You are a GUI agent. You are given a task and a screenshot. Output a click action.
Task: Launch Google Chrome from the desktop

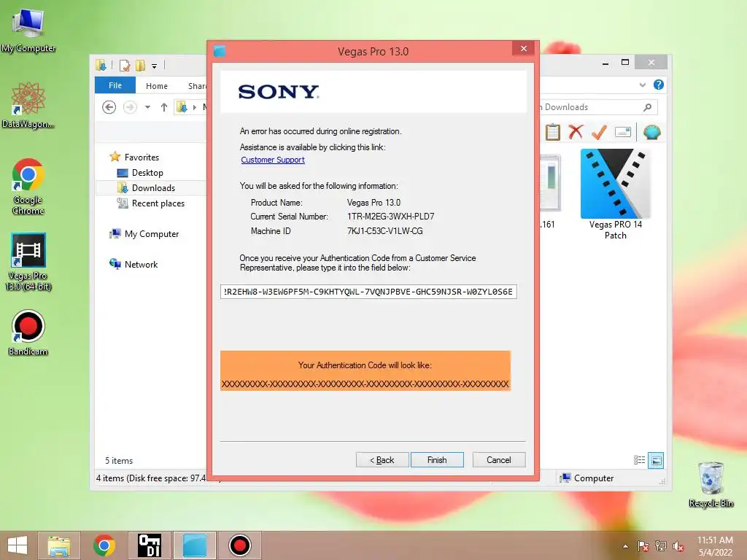[28, 187]
